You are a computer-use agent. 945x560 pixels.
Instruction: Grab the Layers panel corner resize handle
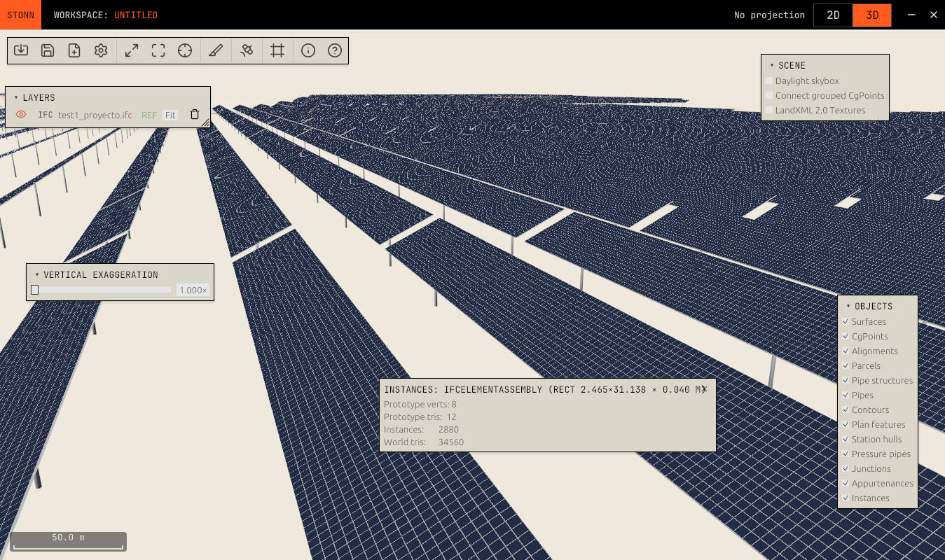tap(205, 123)
